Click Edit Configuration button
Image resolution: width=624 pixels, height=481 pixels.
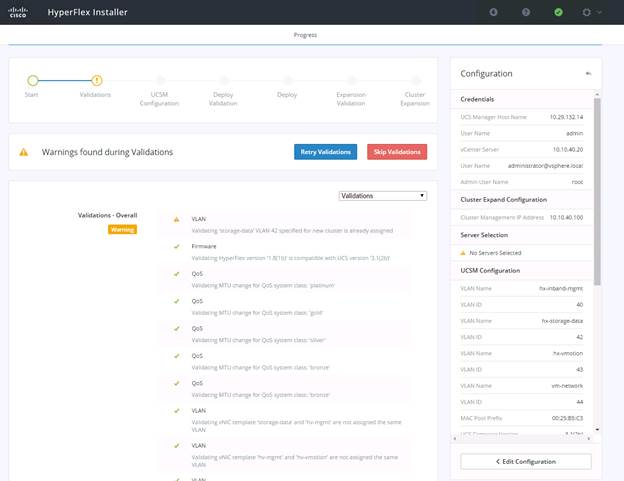point(526,462)
